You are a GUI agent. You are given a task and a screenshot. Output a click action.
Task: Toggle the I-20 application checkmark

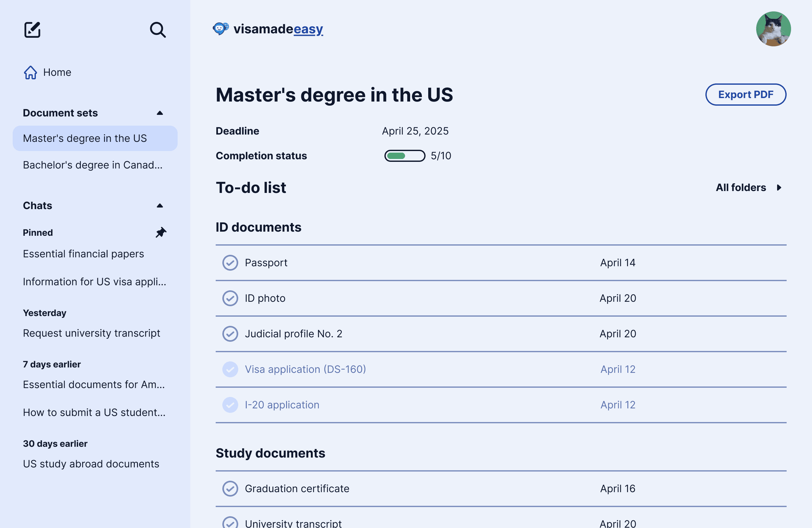(230, 405)
